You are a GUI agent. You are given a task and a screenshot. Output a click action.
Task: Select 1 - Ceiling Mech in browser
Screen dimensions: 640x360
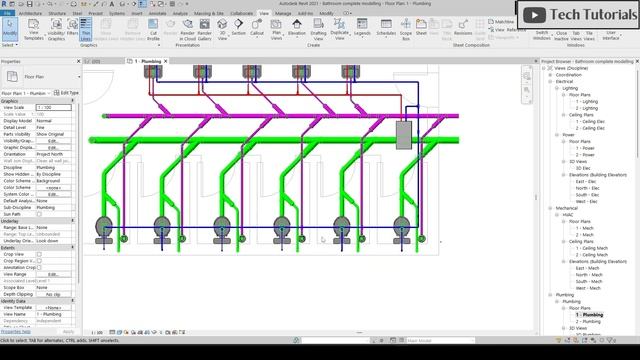[x=591, y=248]
